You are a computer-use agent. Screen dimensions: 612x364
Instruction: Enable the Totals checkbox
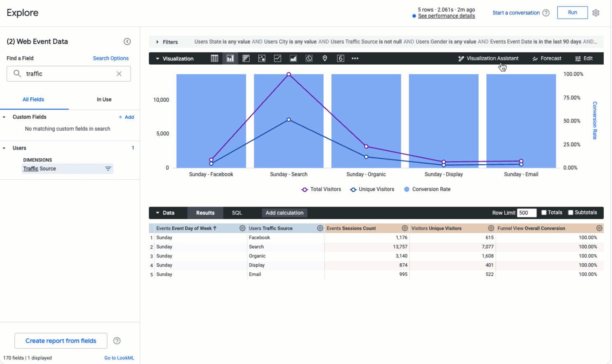[x=544, y=212]
